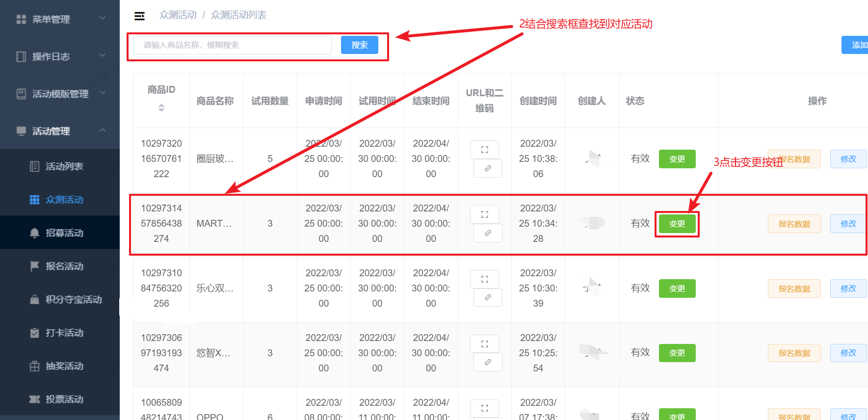Show QR code for 悠智X row

coord(485,344)
